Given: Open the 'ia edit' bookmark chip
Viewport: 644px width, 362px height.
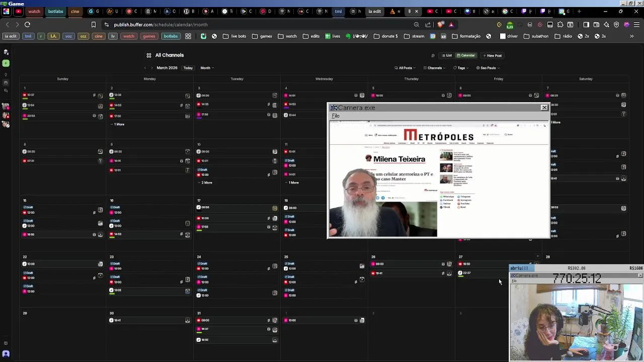Looking at the screenshot, I should [11, 36].
